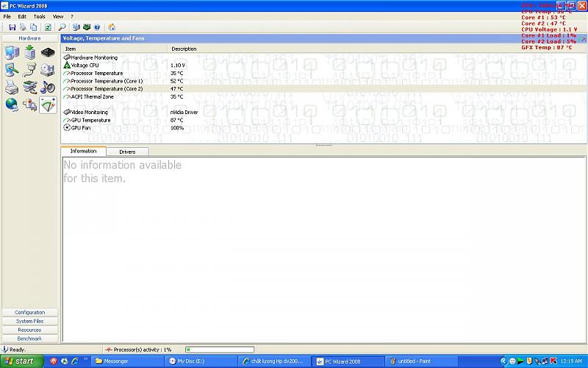Open the Tools menu

coord(39,16)
